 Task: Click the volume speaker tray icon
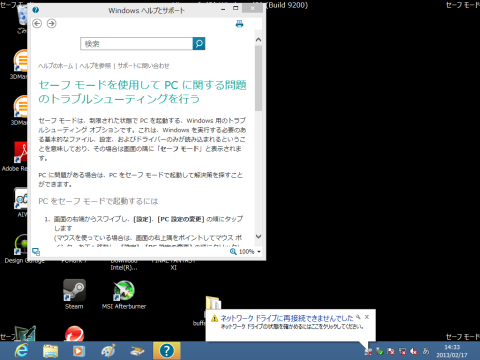click(x=414, y=351)
